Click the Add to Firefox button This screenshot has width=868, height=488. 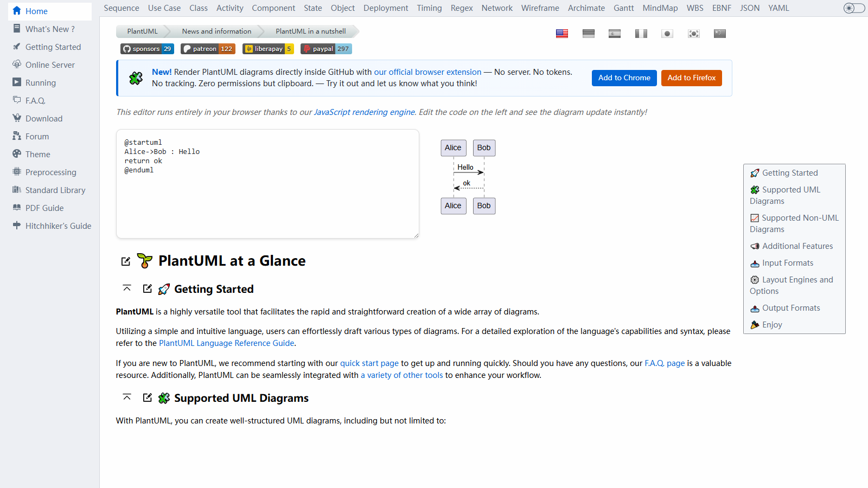tap(692, 78)
